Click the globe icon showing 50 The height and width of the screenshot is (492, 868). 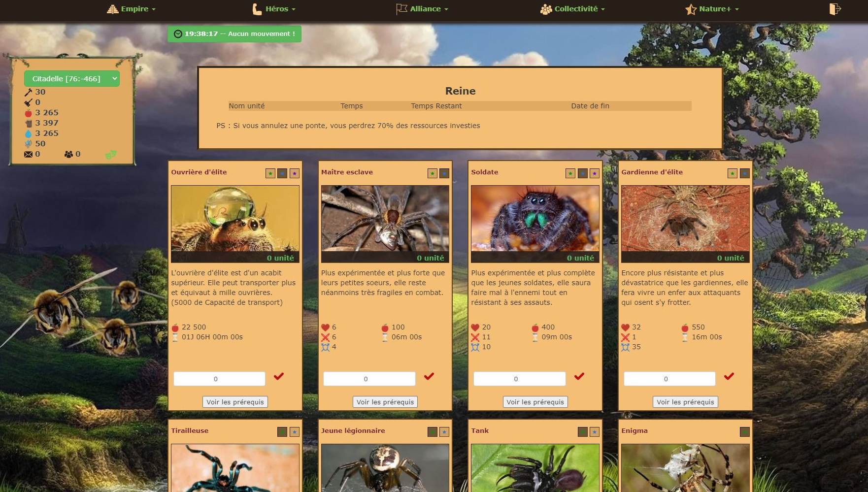[28, 144]
